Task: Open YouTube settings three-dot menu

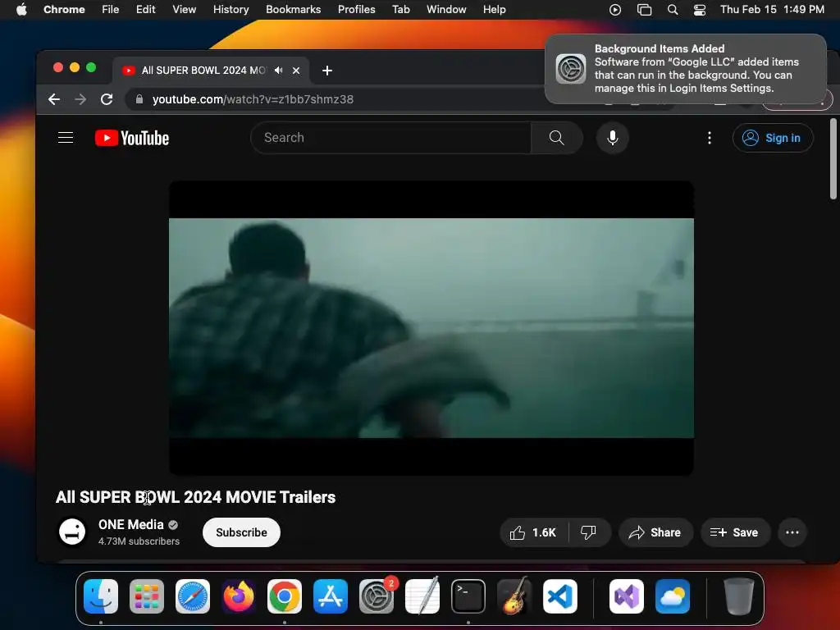Action: click(710, 138)
